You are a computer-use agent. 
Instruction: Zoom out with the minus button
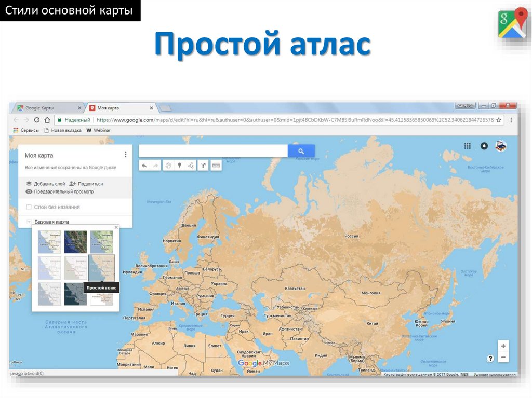tap(503, 357)
